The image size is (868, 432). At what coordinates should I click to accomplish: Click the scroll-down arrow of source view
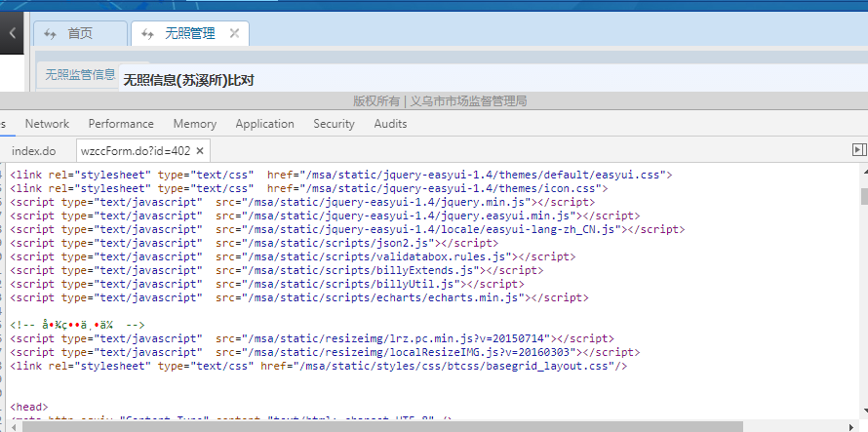click(x=864, y=411)
